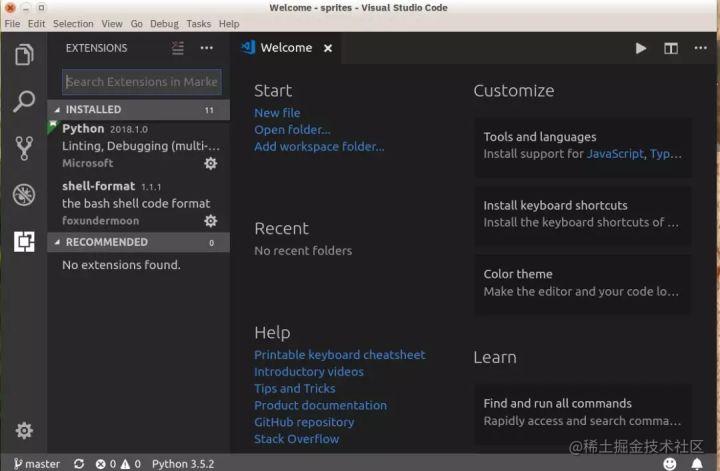Collapse the RECOMMENDED extensions section
The width and height of the screenshot is (720, 471).
[x=138, y=242]
